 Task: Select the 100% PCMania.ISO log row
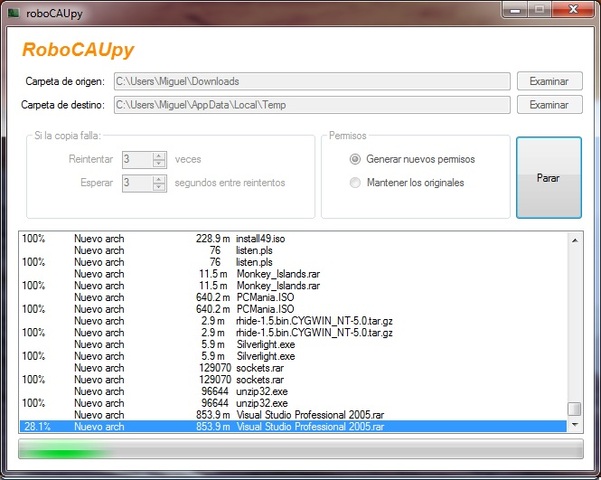coord(293,309)
